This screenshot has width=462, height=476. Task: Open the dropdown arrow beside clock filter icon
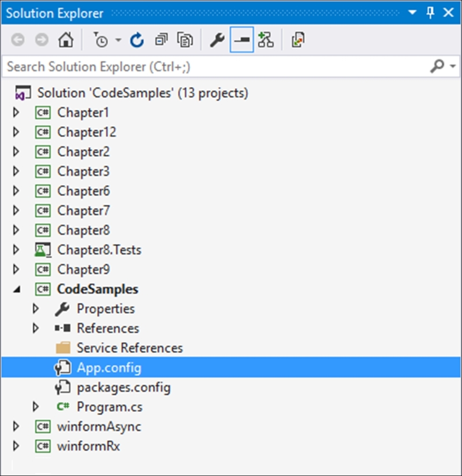tap(118, 40)
